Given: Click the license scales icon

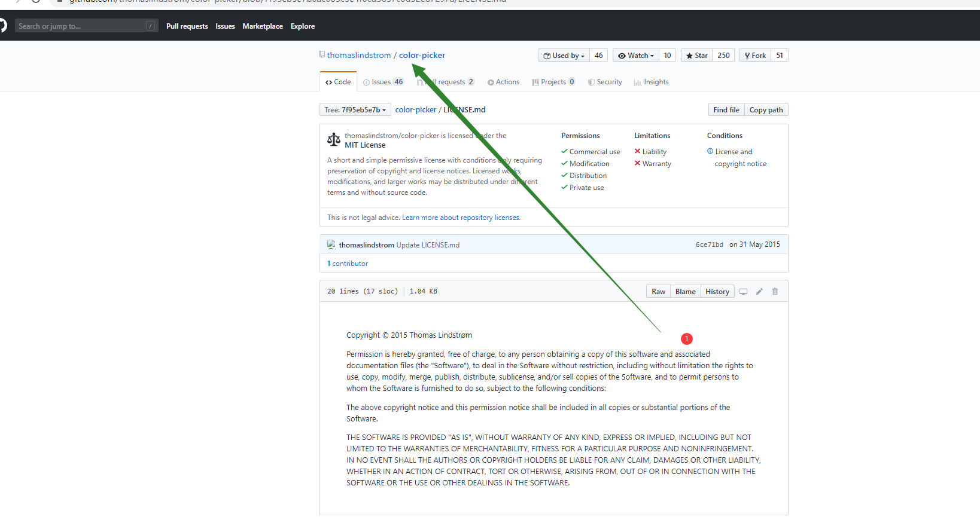Looking at the screenshot, I should pyautogui.click(x=334, y=140).
